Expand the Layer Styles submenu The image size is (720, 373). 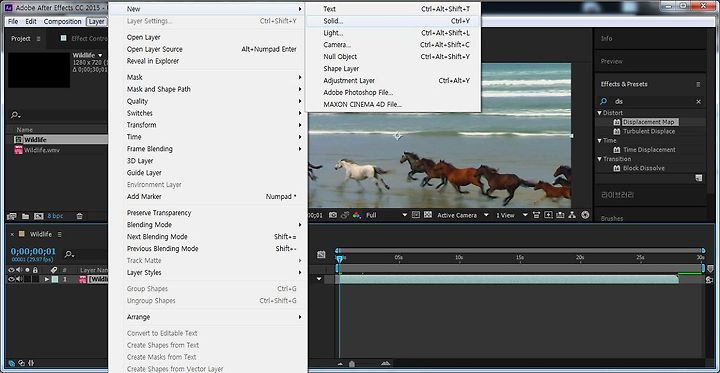click(208, 272)
